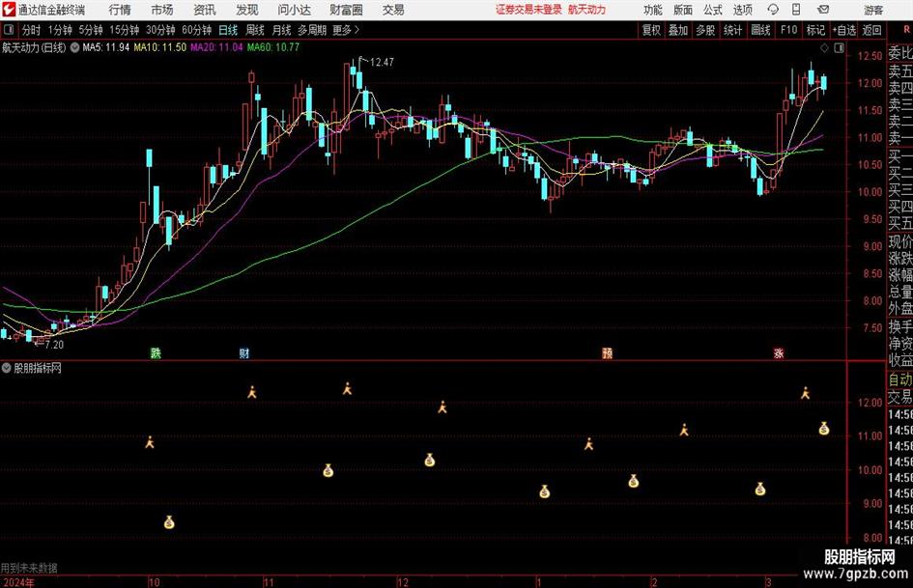913x588 pixels.
Task: Click the leftmost walking figure signal icon
Action: tap(150, 442)
